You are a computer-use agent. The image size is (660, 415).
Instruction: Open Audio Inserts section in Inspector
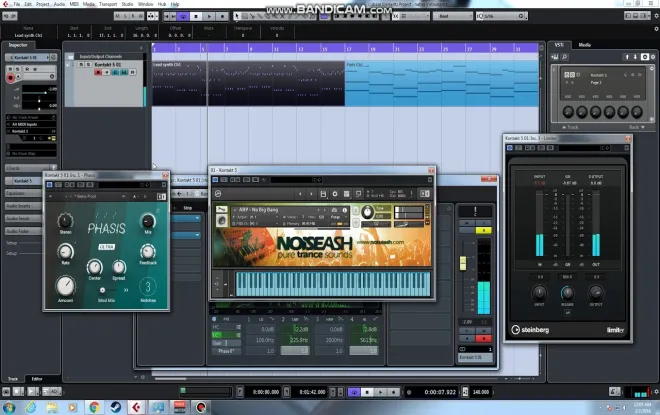tap(23, 206)
